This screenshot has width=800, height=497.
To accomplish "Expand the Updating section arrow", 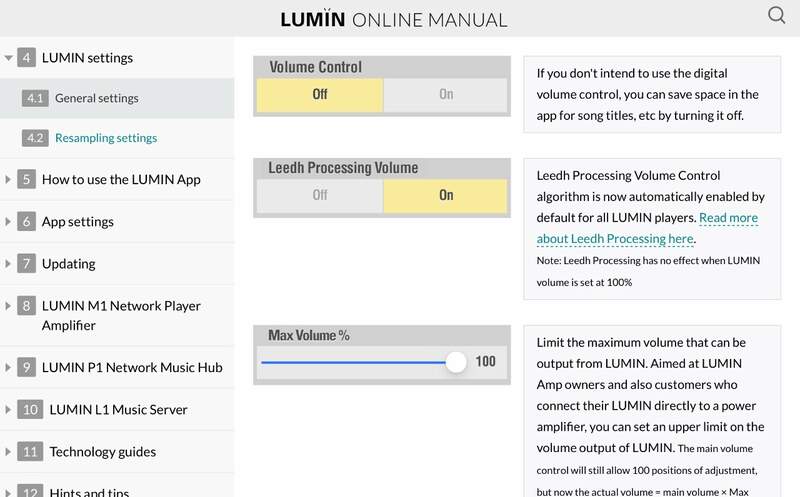I will point(8,264).
